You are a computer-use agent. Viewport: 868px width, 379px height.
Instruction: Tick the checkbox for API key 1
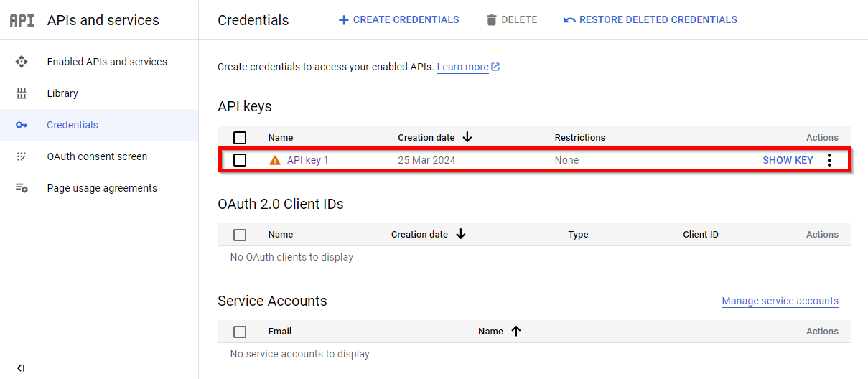click(x=240, y=160)
